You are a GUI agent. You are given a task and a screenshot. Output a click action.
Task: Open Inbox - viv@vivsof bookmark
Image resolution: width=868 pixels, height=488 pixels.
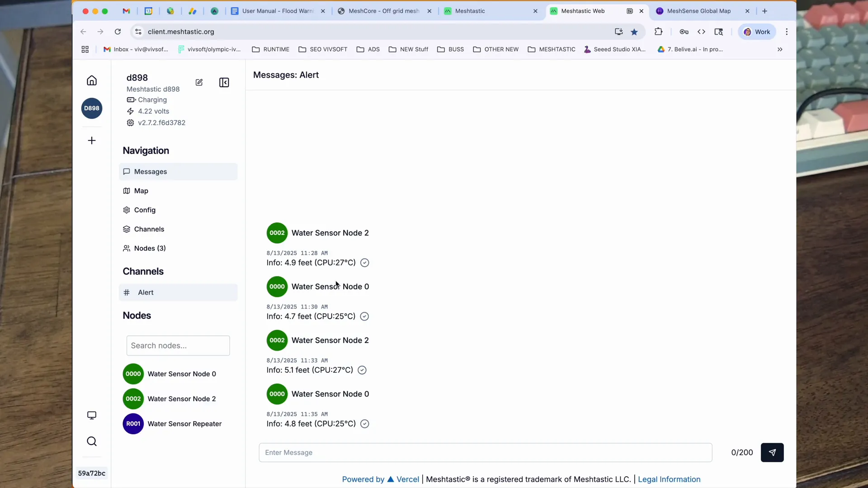(x=136, y=49)
